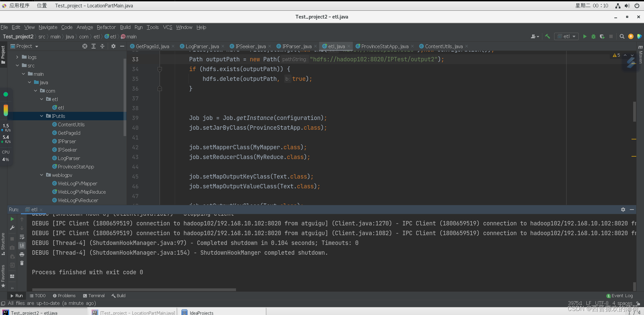Open the system volume icon

(x=627, y=6)
